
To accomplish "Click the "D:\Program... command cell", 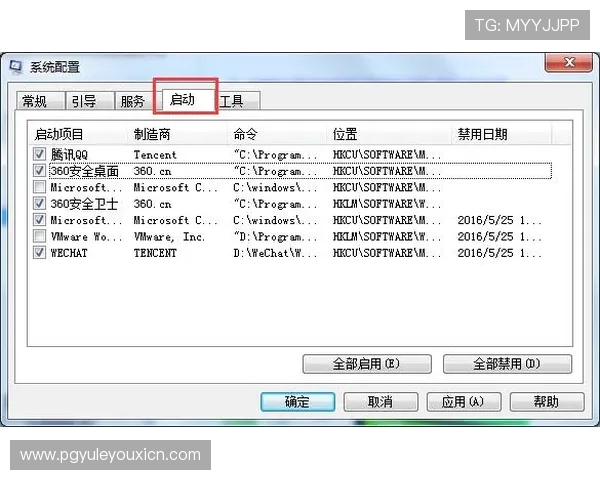I will 276,237.
